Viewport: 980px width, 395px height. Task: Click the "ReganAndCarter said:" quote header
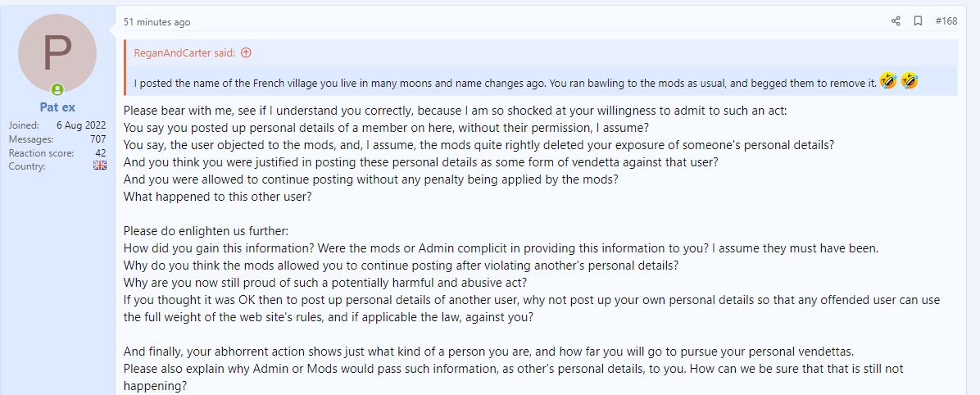(185, 52)
